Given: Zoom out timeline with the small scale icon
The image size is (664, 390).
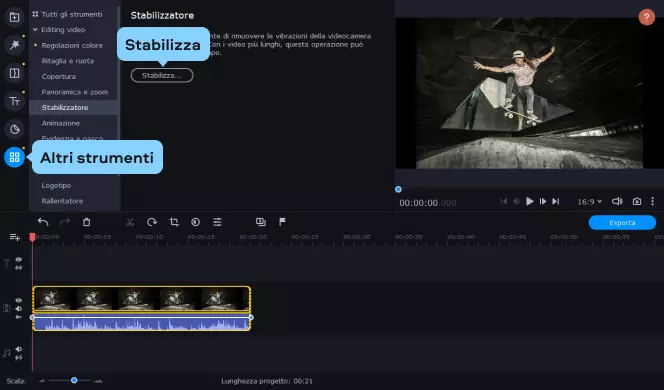Looking at the screenshot, I should pos(42,381).
